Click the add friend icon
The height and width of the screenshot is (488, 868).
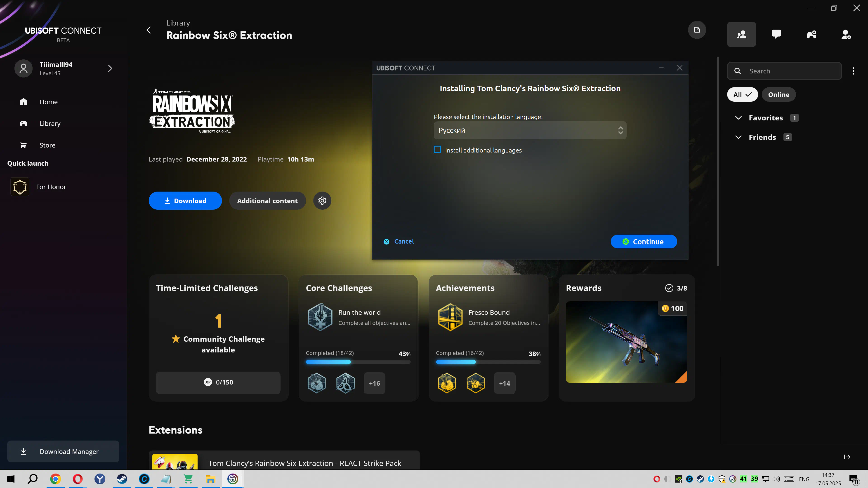846,34
